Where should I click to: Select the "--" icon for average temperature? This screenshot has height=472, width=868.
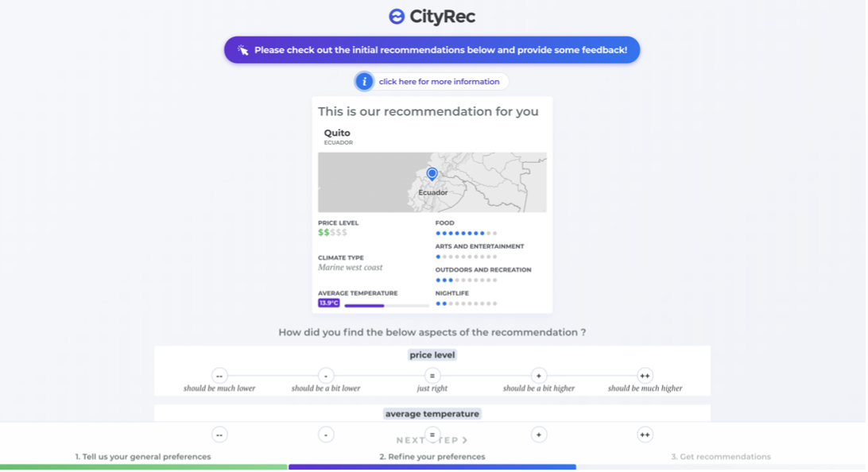[x=219, y=434]
